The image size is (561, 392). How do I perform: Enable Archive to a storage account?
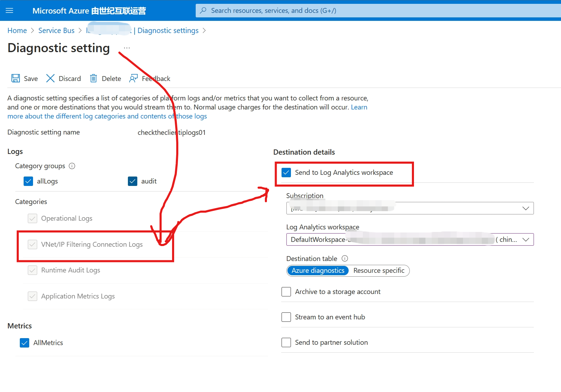click(x=286, y=292)
